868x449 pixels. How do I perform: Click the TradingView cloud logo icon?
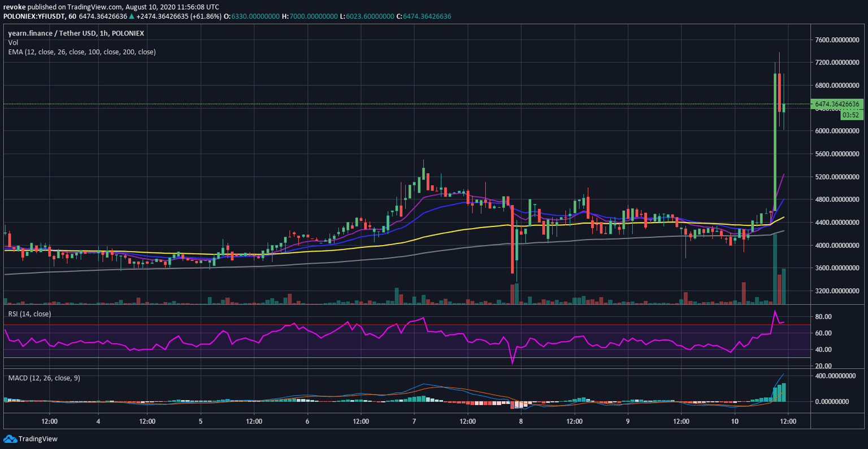10,439
